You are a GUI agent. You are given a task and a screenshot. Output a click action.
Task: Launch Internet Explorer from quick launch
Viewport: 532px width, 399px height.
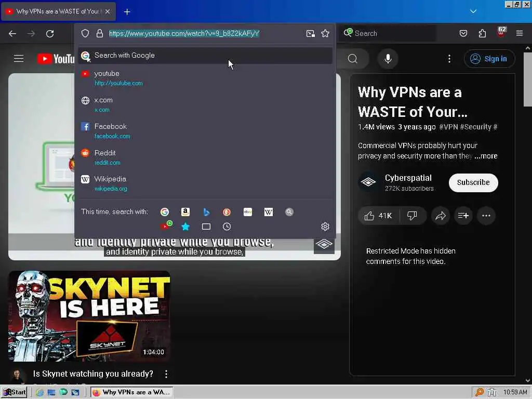[x=39, y=393]
